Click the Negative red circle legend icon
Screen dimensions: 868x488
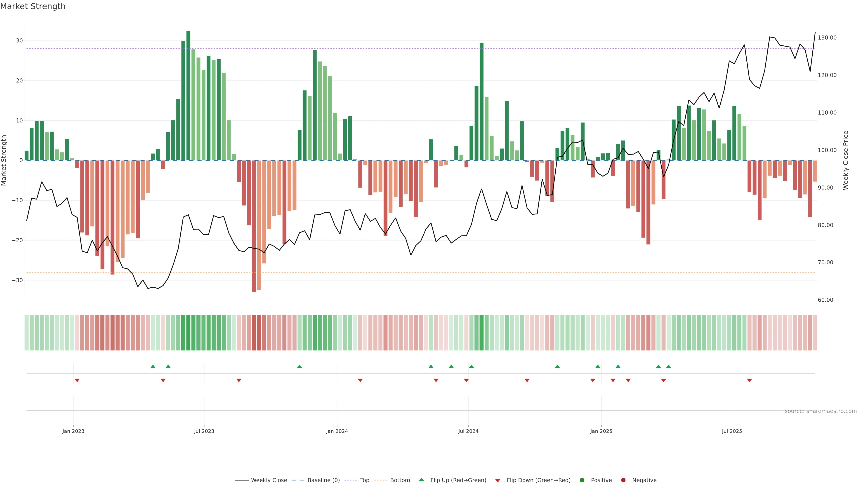623,480
